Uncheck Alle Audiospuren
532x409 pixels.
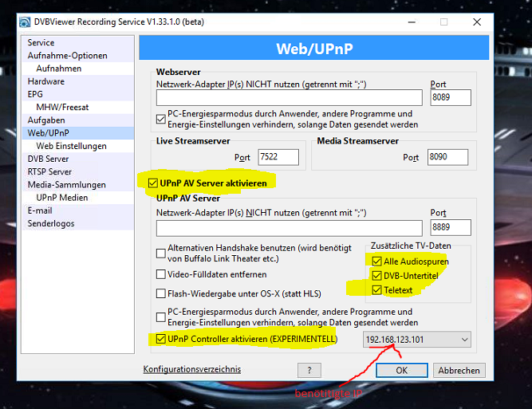point(376,262)
